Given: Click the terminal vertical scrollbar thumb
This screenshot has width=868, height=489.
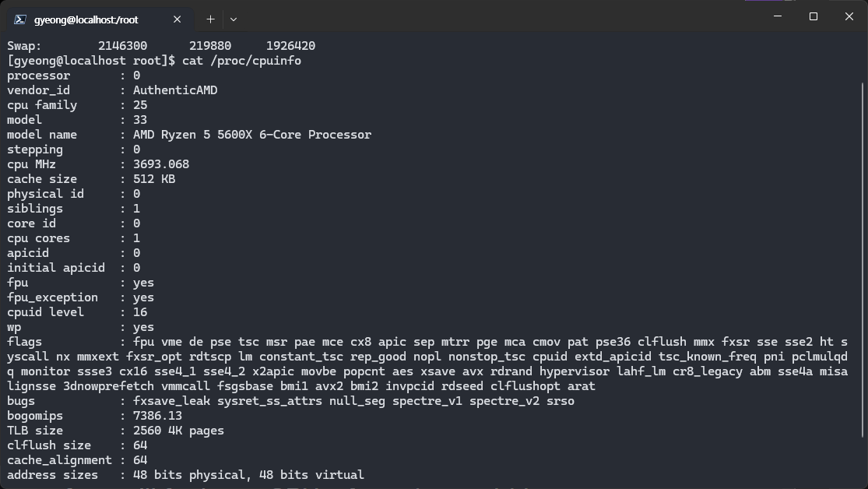Looking at the screenshot, I should point(862,257).
